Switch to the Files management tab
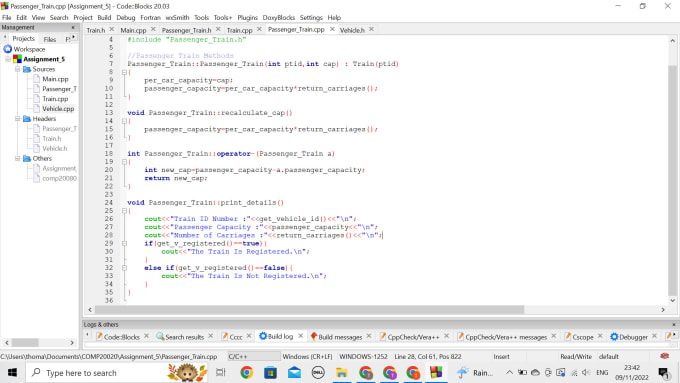The image size is (680, 383). 50,39
